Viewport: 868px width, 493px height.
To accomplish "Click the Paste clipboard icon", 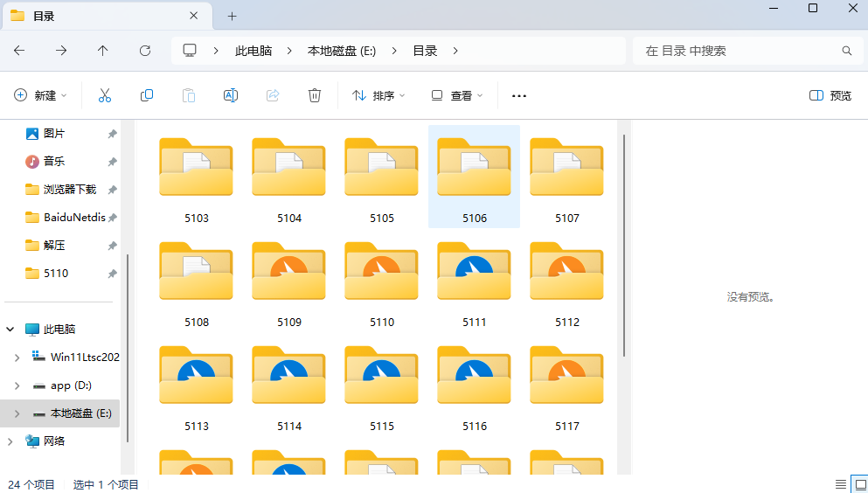I will pos(189,96).
